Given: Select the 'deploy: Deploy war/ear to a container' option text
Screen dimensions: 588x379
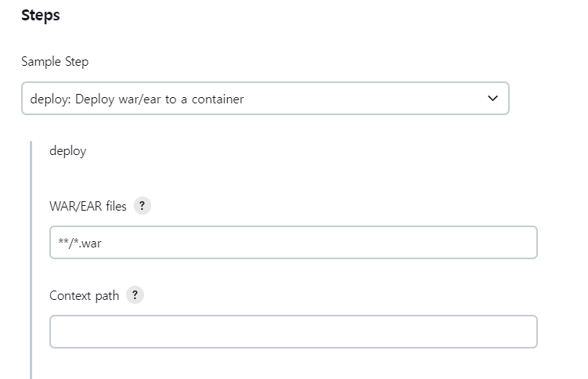Looking at the screenshot, I should click(137, 99).
